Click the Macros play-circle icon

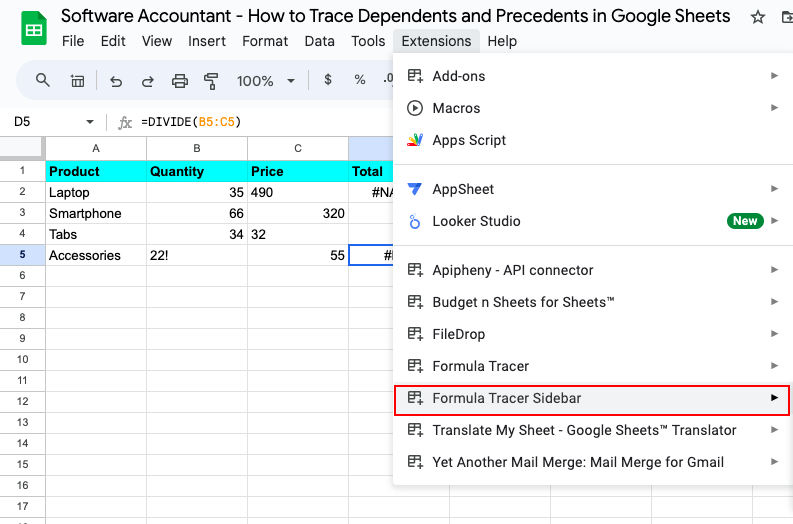click(415, 108)
